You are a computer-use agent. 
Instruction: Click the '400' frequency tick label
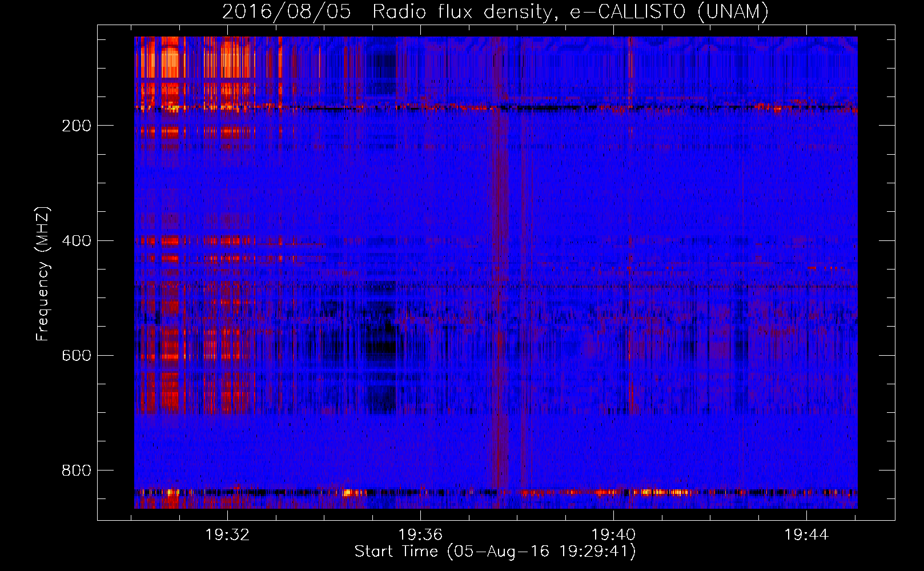[x=77, y=240]
